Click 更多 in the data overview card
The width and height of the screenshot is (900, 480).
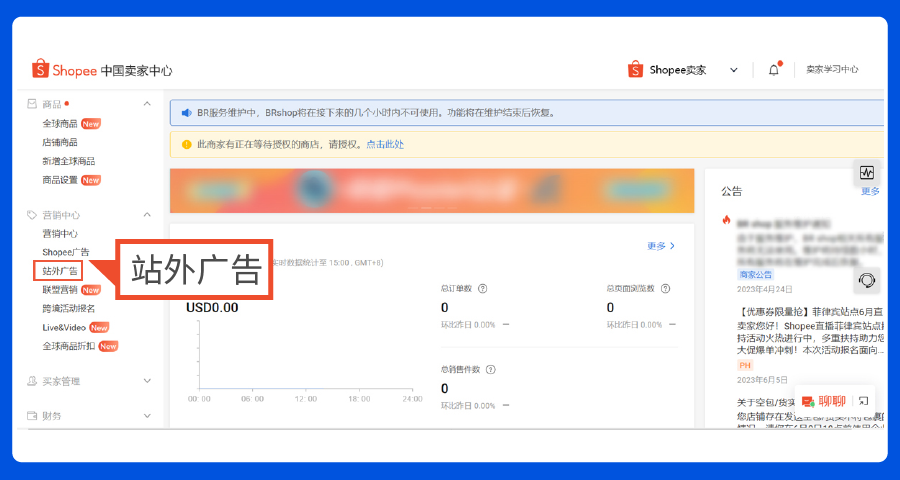(x=661, y=246)
